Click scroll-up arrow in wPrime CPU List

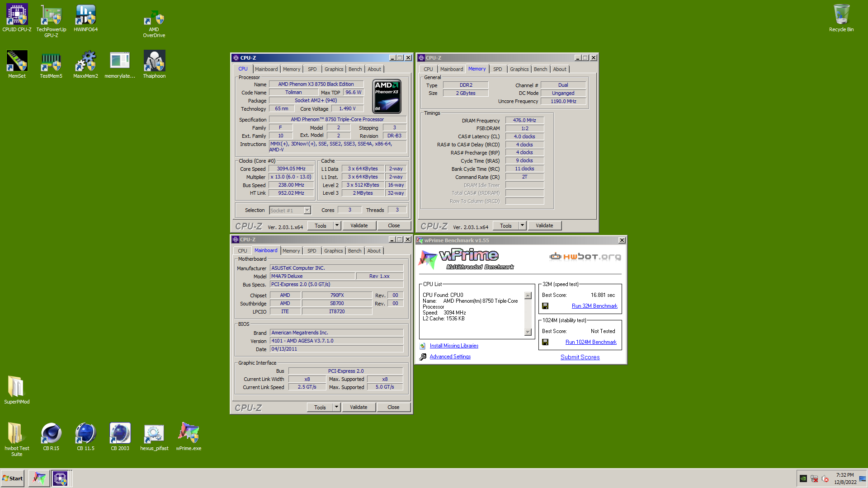point(528,296)
